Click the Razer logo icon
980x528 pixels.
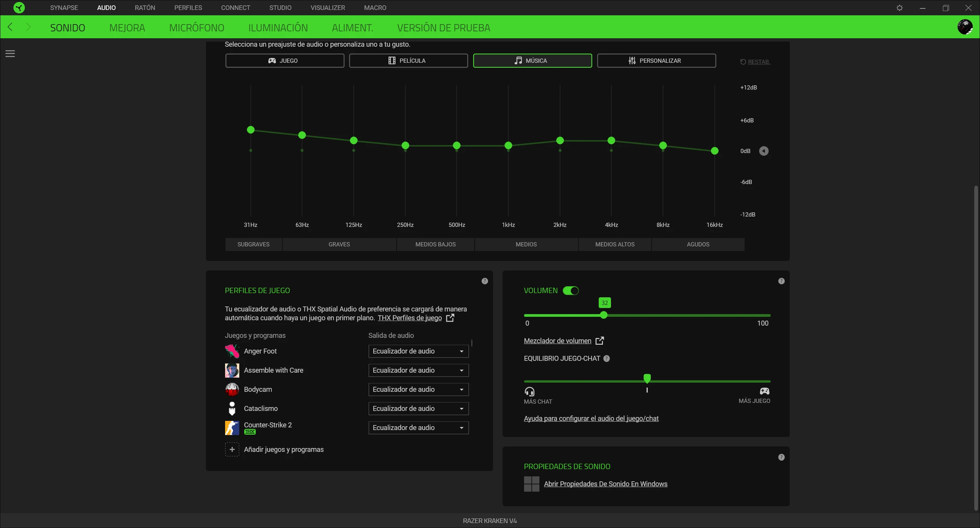pyautogui.click(x=19, y=8)
